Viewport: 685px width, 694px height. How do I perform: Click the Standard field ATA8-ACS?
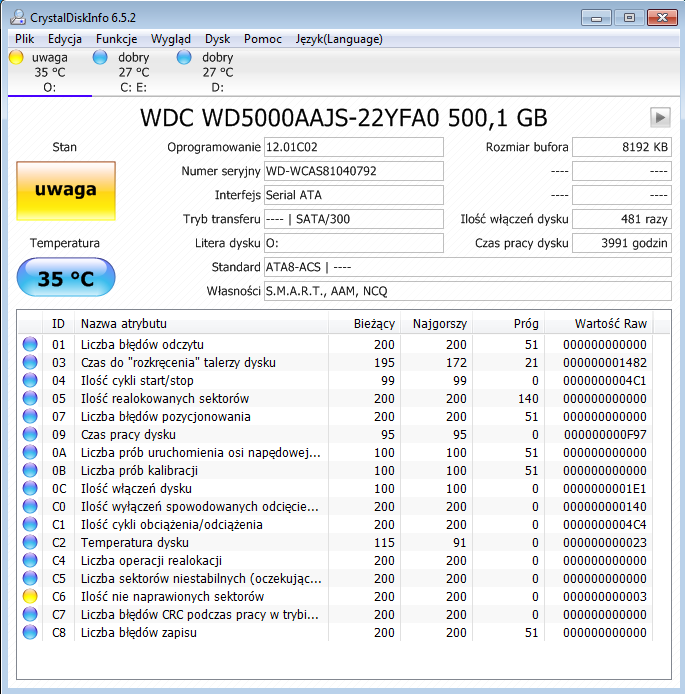pos(468,267)
